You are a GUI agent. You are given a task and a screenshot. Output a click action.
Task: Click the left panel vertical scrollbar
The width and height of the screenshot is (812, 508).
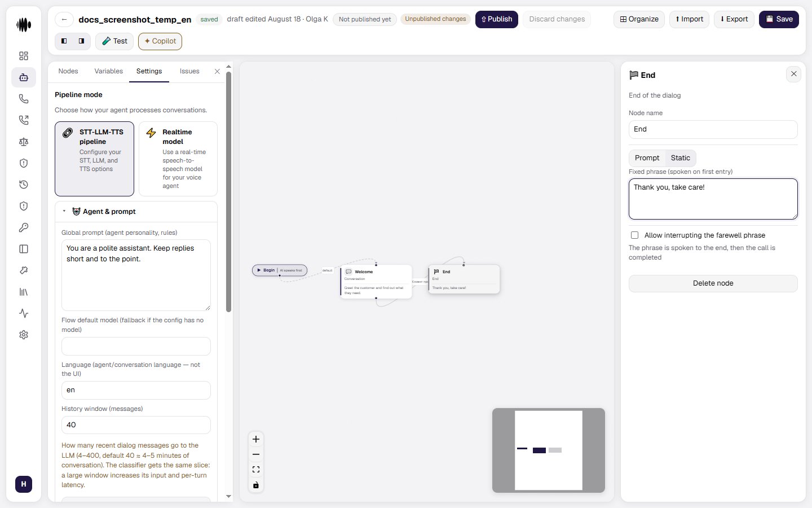coord(228,192)
